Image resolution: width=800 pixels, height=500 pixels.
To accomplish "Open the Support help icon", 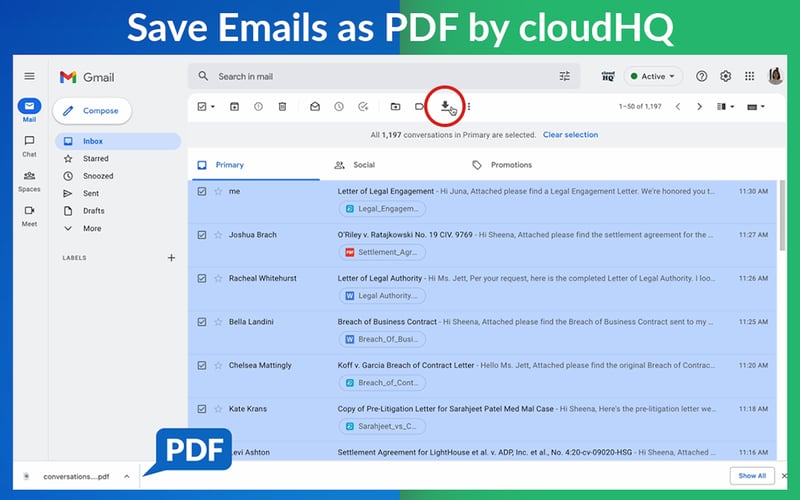I will coord(702,77).
